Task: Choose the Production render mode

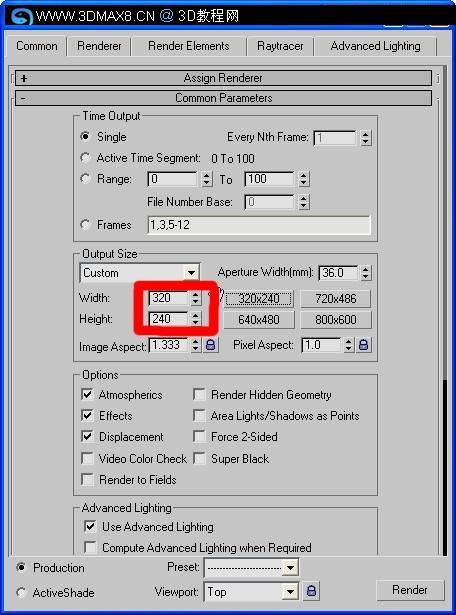Action: (x=21, y=567)
